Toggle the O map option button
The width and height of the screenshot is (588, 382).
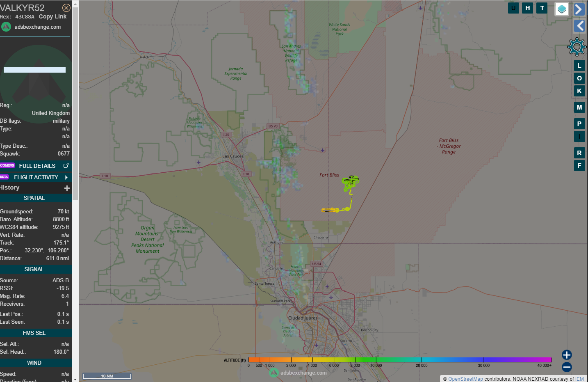click(579, 78)
